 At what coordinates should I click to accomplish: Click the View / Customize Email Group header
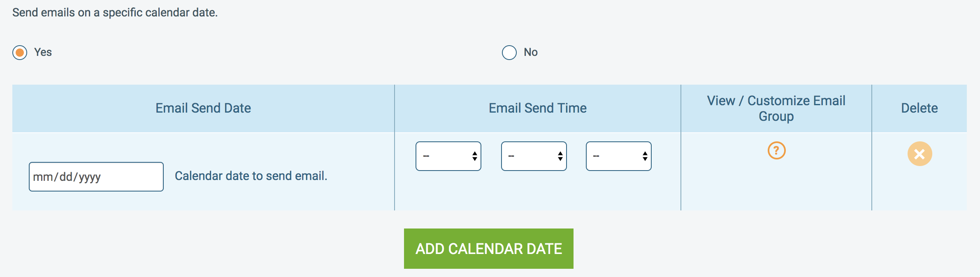click(776, 108)
